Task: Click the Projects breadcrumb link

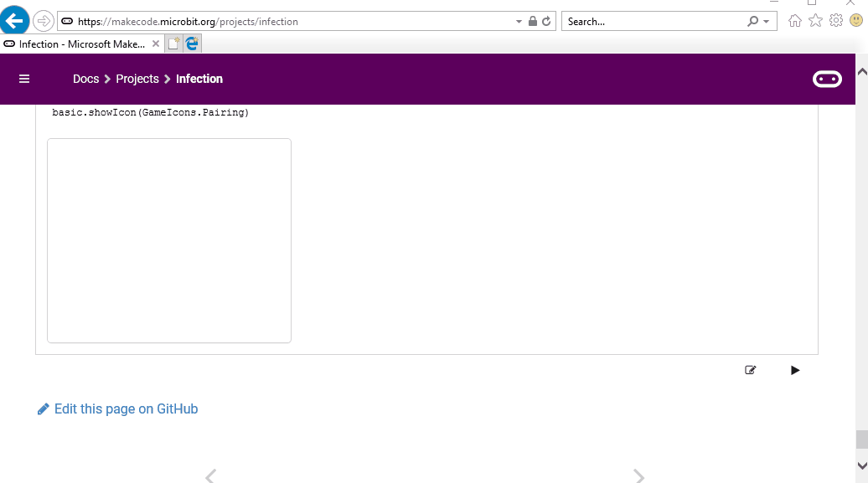Action: pyautogui.click(x=137, y=79)
